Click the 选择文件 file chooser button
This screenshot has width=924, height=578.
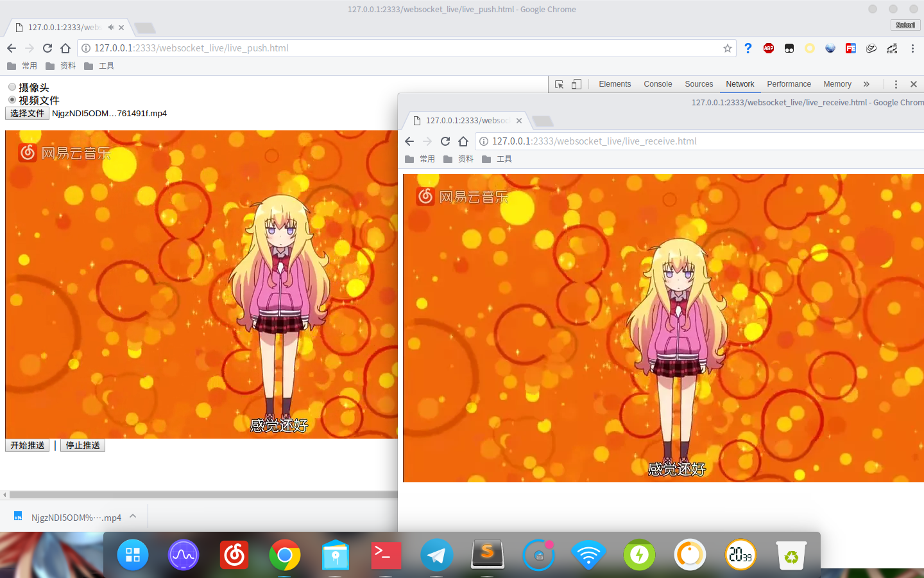tap(27, 113)
